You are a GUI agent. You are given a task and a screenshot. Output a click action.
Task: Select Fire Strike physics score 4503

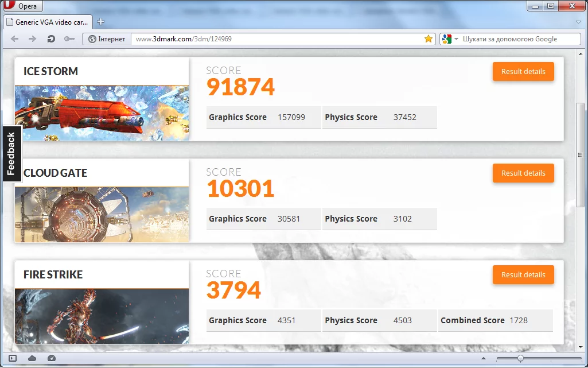[402, 320]
